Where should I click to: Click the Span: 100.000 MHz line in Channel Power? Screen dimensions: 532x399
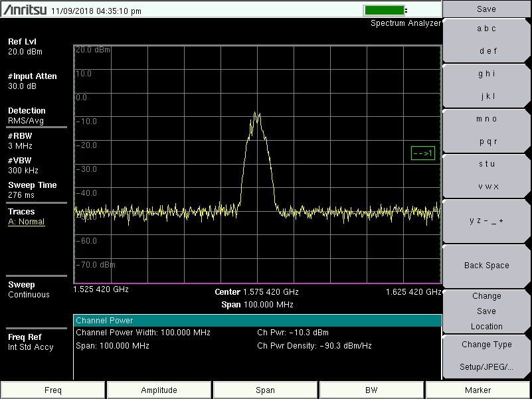tap(112, 346)
